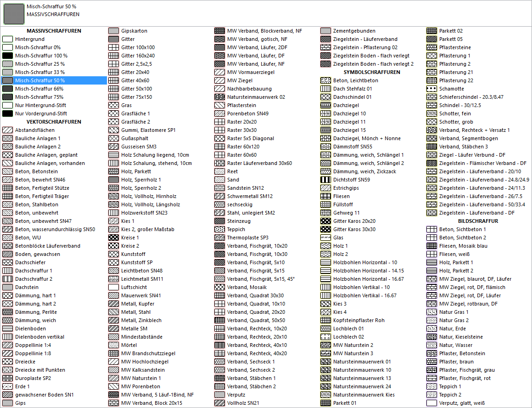Select MW Brandschutzziegel entry

[x=148, y=353]
